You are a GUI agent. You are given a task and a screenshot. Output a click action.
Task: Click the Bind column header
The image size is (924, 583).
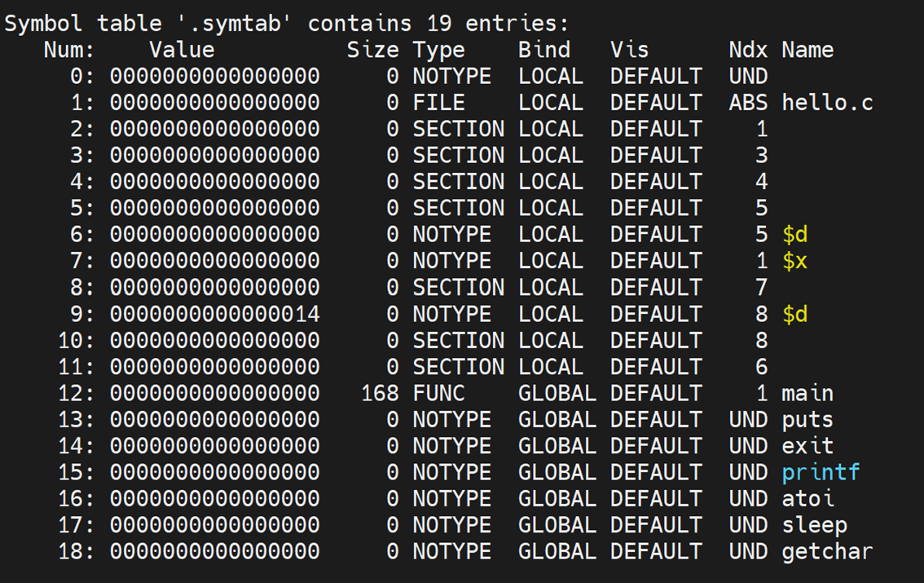click(x=544, y=50)
